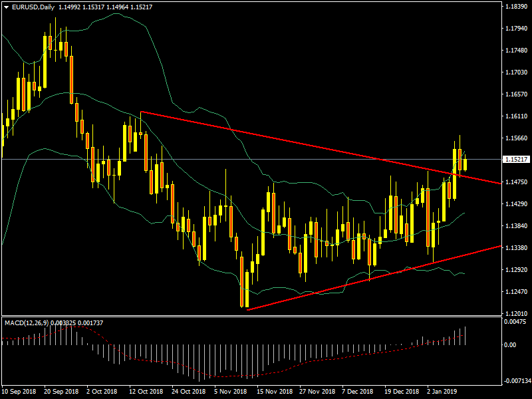Click the MACD 0.00475 scale label

click(517, 322)
